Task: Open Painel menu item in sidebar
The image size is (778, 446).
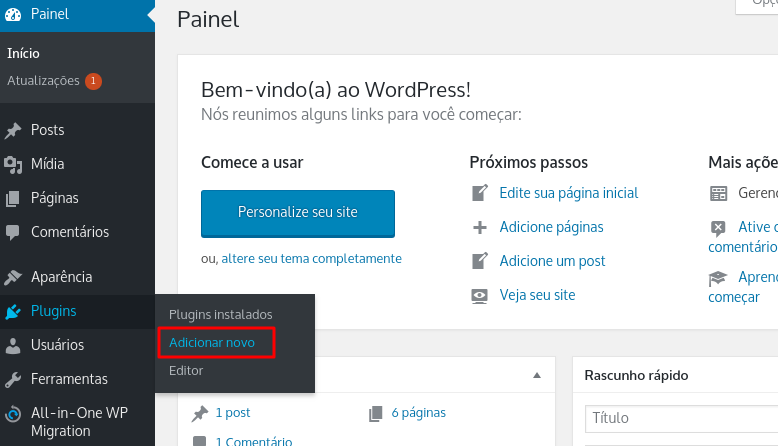Action: click(77, 14)
